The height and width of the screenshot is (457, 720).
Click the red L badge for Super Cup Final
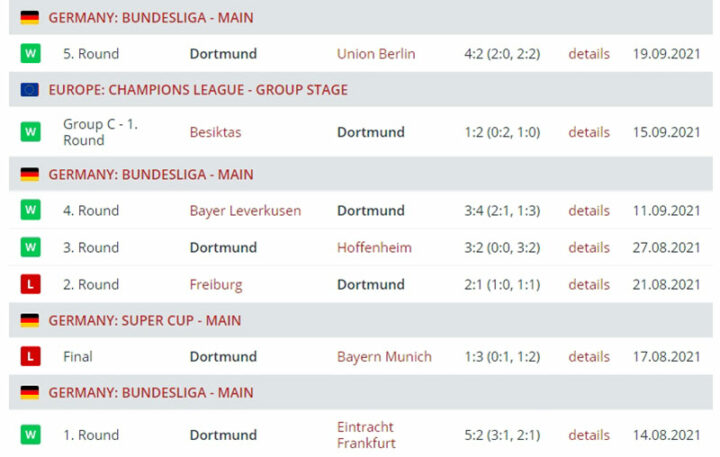point(30,356)
